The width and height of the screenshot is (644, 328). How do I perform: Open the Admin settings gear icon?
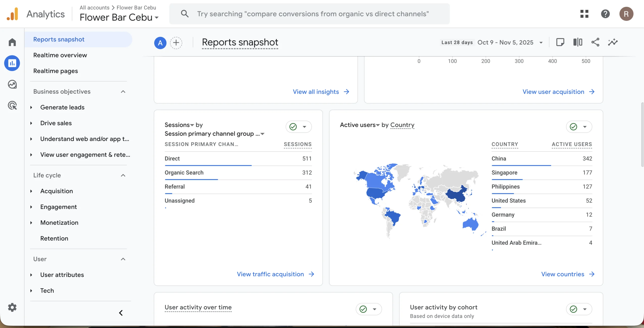click(x=12, y=307)
